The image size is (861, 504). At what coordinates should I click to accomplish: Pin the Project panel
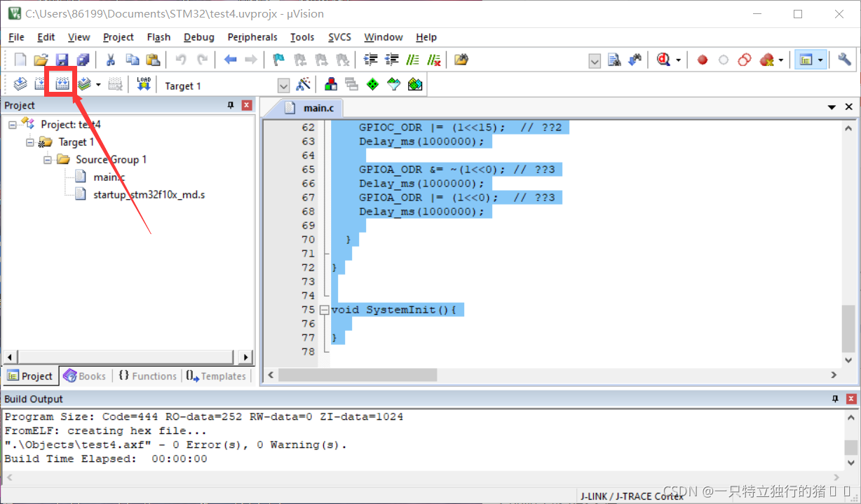231,105
